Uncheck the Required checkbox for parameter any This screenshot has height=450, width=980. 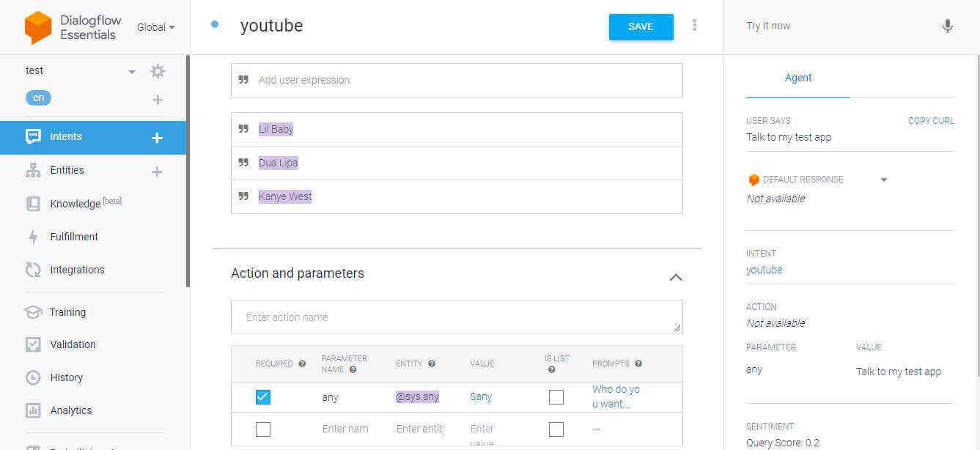tap(263, 397)
